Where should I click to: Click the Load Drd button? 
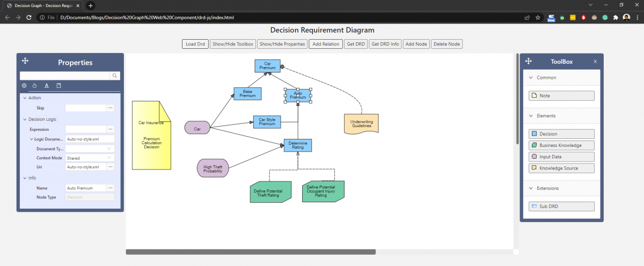click(x=195, y=44)
